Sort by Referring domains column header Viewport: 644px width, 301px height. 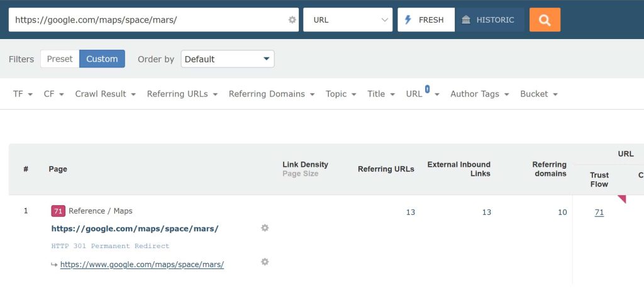[x=550, y=169]
